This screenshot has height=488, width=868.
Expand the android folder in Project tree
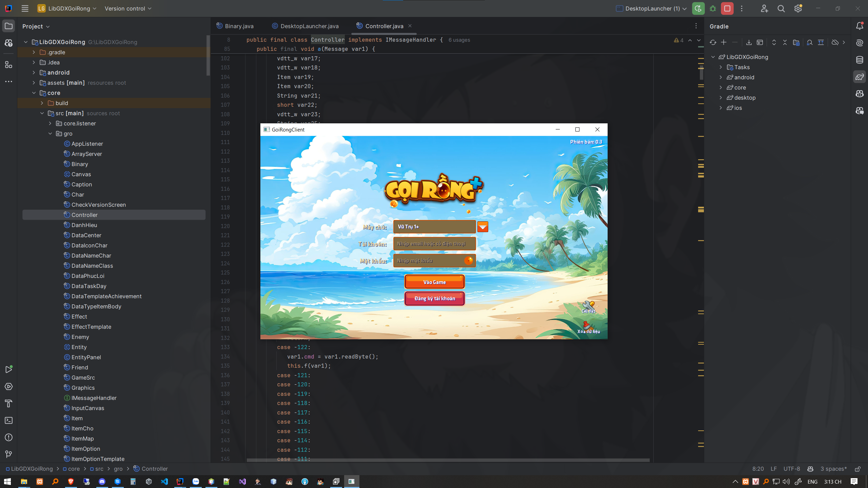point(34,73)
